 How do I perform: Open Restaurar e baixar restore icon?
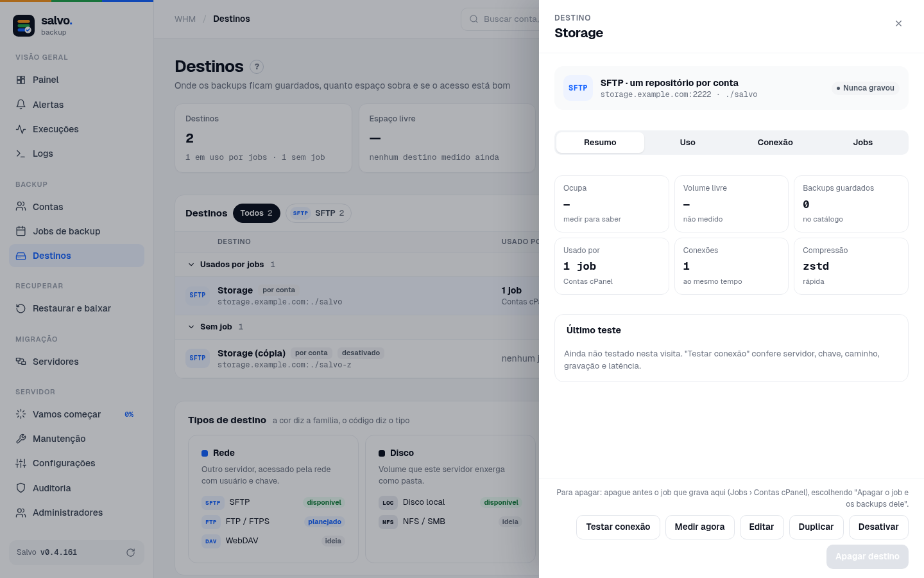click(21, 308)
